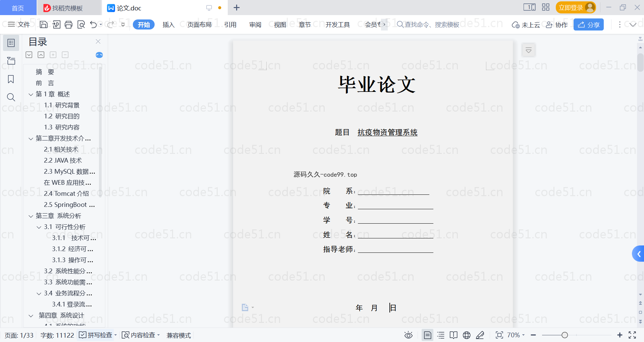Switch to page layout view
Screen dimensions: 644x342
[x=428, y=335]
